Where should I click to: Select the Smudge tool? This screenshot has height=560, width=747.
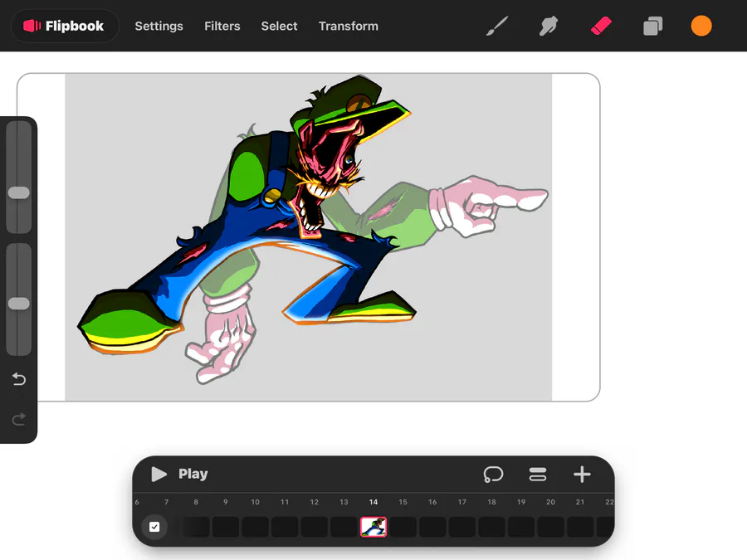(549, 26)
